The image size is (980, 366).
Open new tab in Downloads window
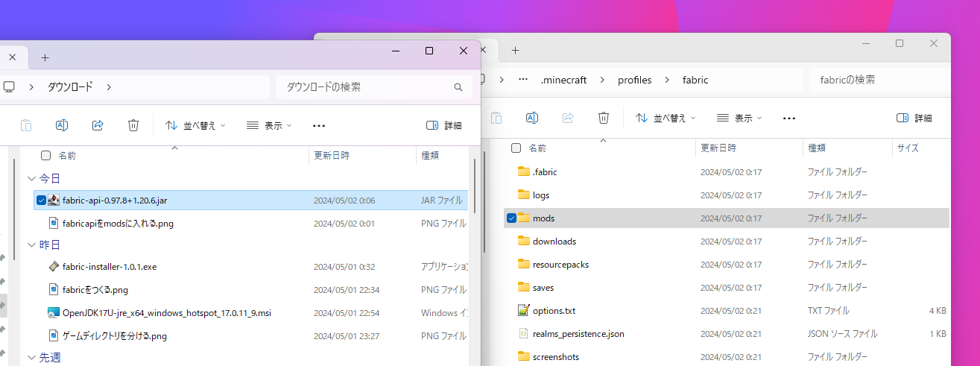pos(45,57)
